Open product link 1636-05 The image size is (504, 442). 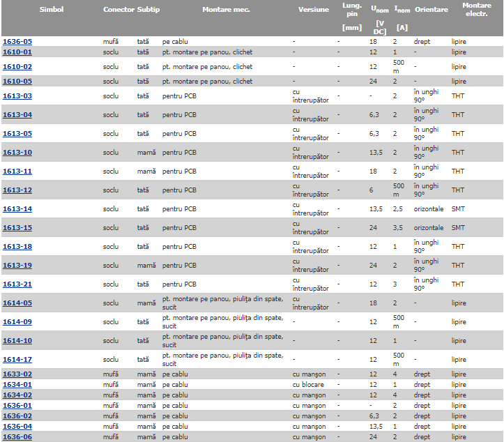(x=17, y=41)
